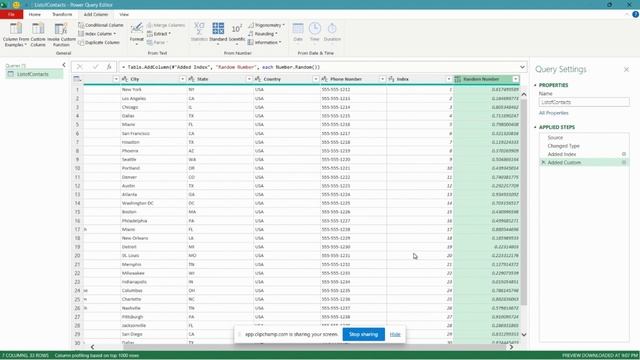Close the Query Settings pane

[626, 70]
